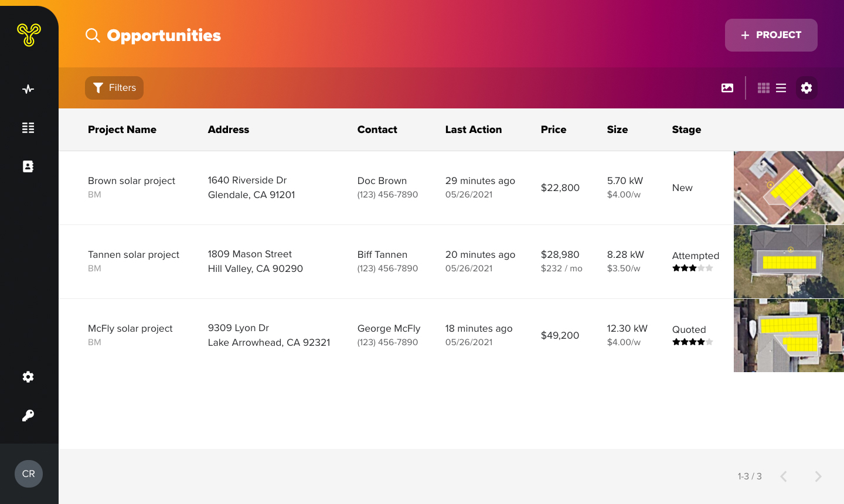Click the key icon for API settings
Screen dimensions: 844x504
28,416
